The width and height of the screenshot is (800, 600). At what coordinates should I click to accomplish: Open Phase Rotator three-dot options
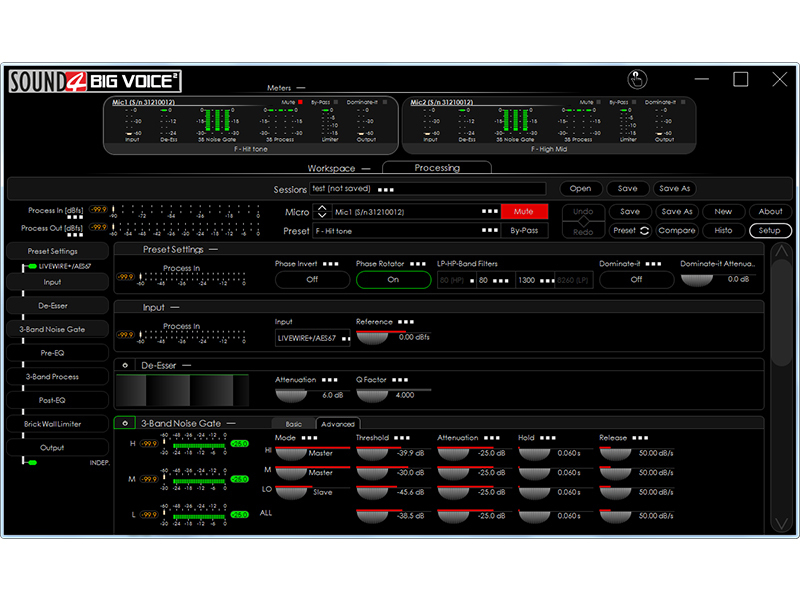(x=418, y=264)
